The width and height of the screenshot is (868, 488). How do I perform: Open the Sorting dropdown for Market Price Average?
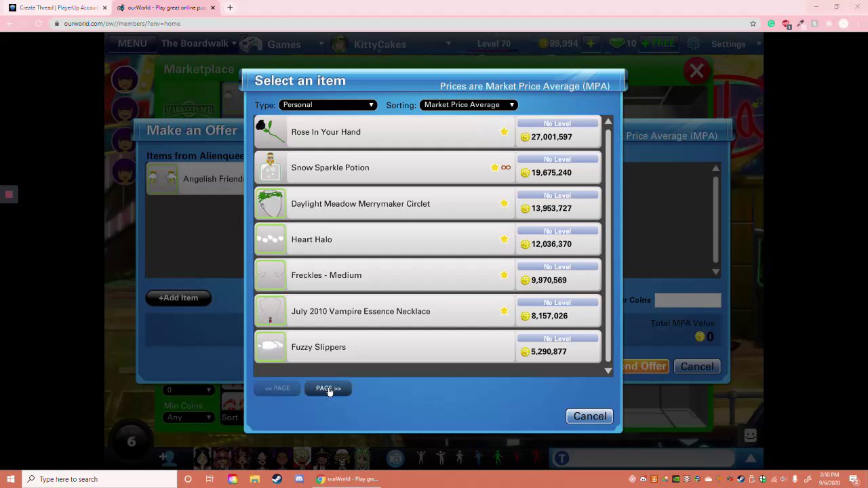(469, 105)
